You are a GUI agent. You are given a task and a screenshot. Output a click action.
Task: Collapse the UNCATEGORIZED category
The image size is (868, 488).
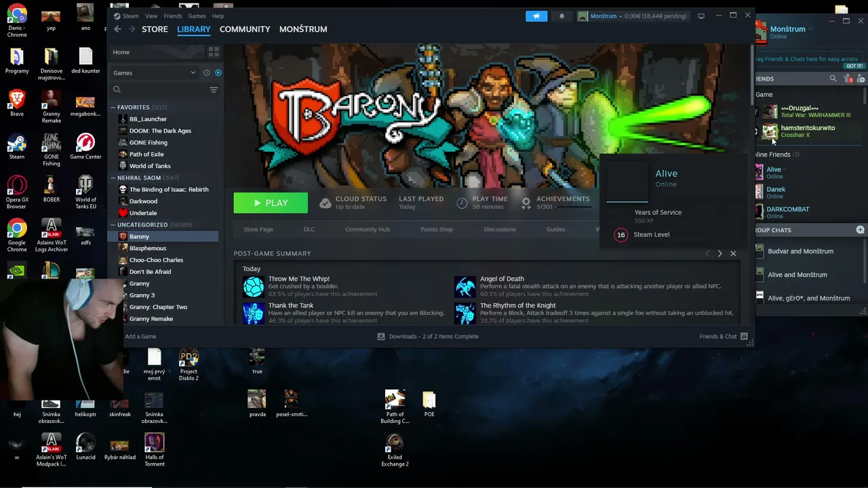point(113,224)
